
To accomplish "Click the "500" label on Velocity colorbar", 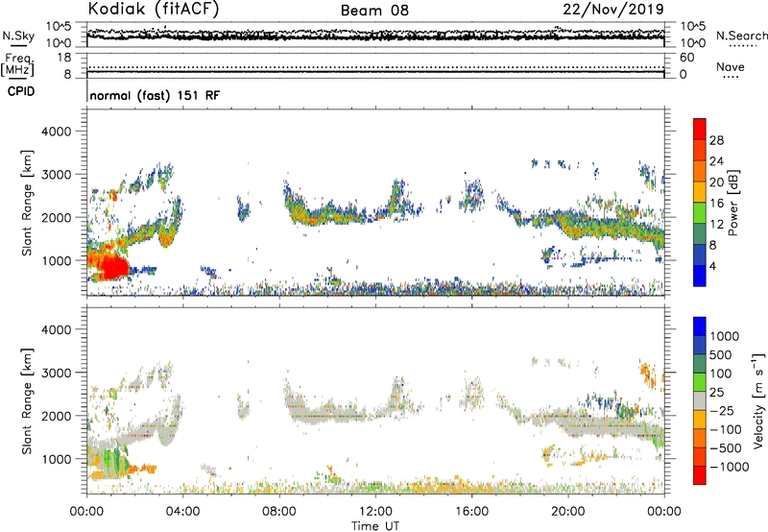I will point(721,355).
